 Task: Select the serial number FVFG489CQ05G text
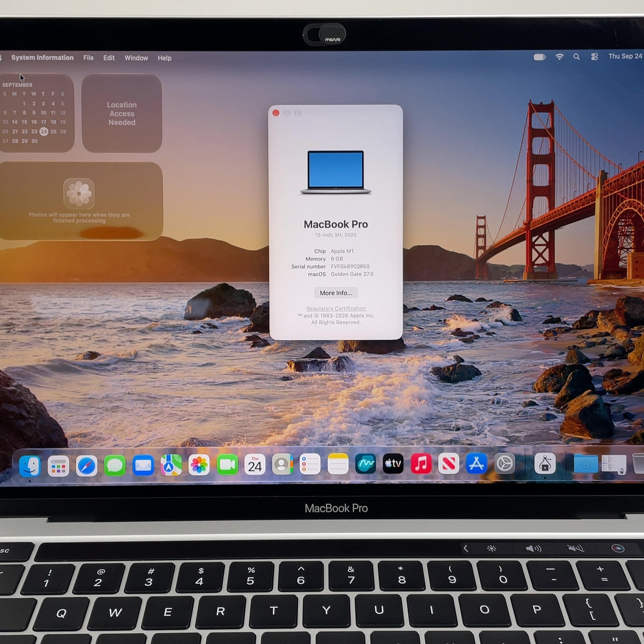click(x=350, y=266)
